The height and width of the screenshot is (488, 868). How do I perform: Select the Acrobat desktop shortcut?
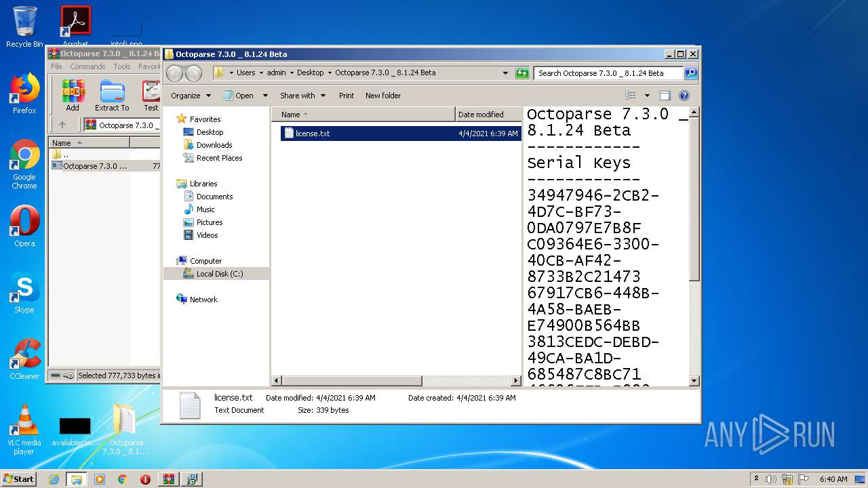click(x=75, y=27)
